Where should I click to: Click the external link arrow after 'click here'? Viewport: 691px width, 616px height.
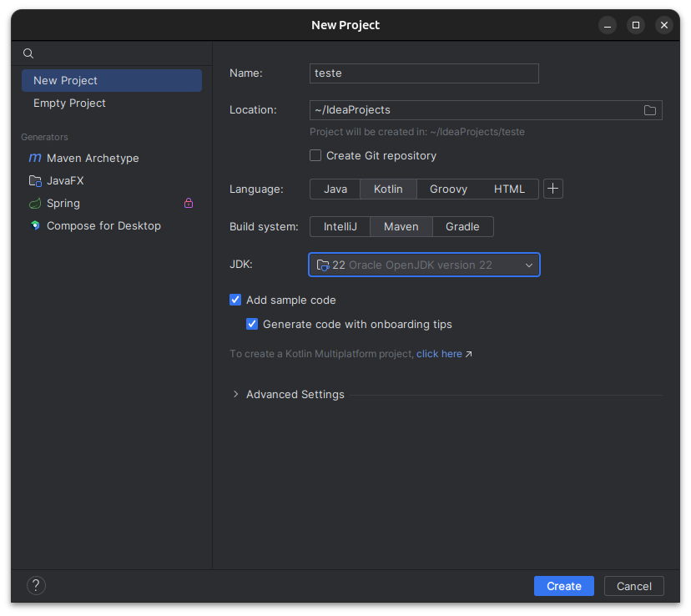click(x=469, y=354)
